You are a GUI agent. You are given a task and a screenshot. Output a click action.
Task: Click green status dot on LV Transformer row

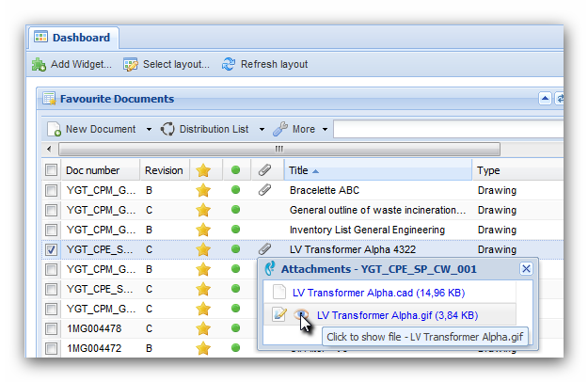click(x=235, y=249)
